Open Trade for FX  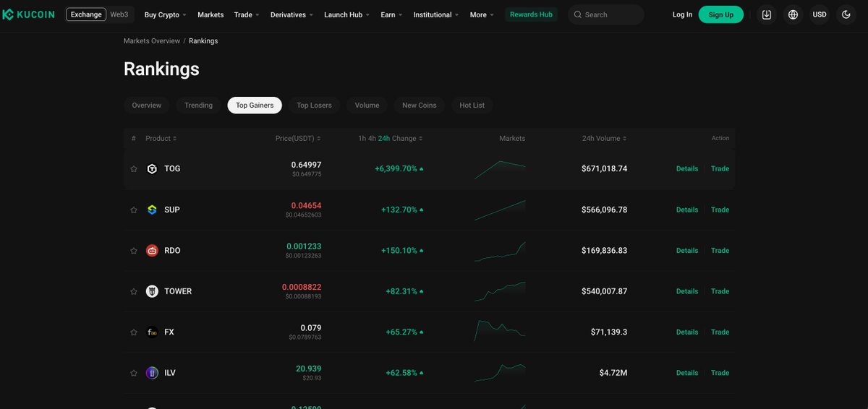(x=720, y=332)
